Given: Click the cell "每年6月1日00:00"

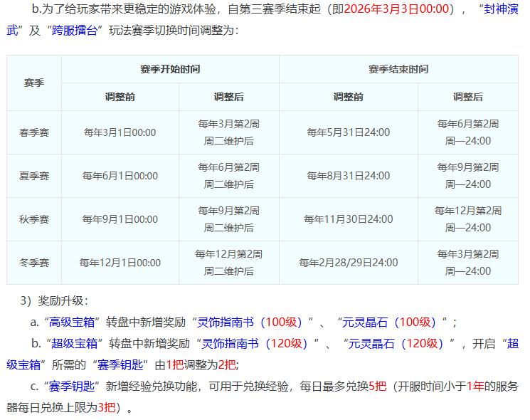Looking at the screenshot, I should point(120,176).
